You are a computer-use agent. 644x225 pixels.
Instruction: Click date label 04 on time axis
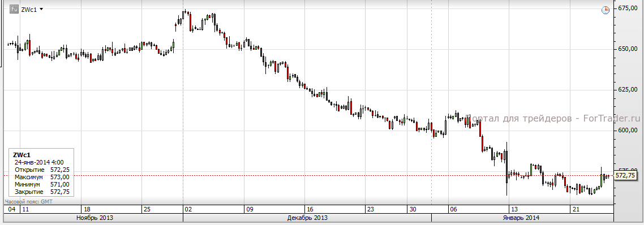[12, 209]
